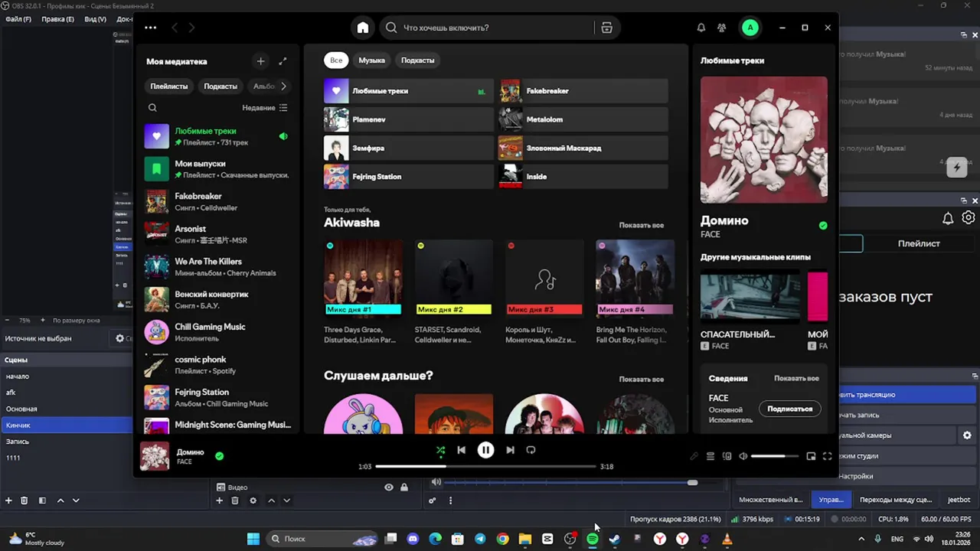
Task: Pause the current song Домино
Action: pyautogui.click(x=485, y=450)
